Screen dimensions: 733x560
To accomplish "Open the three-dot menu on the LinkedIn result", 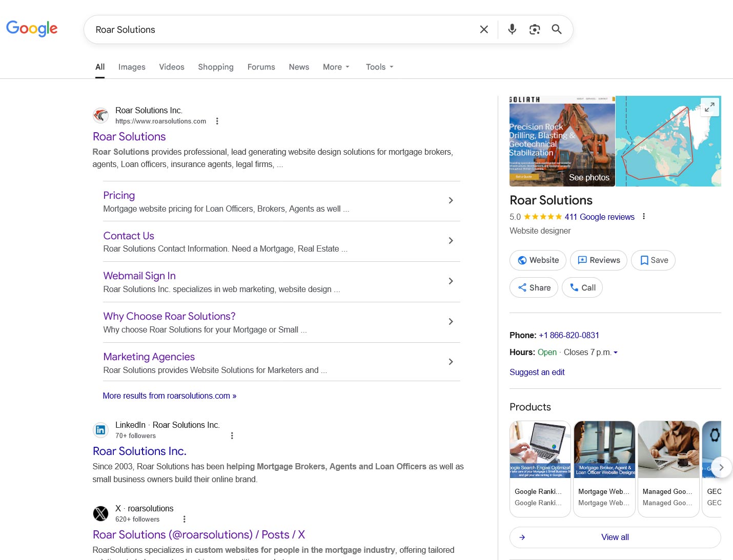I will point(232,435).
